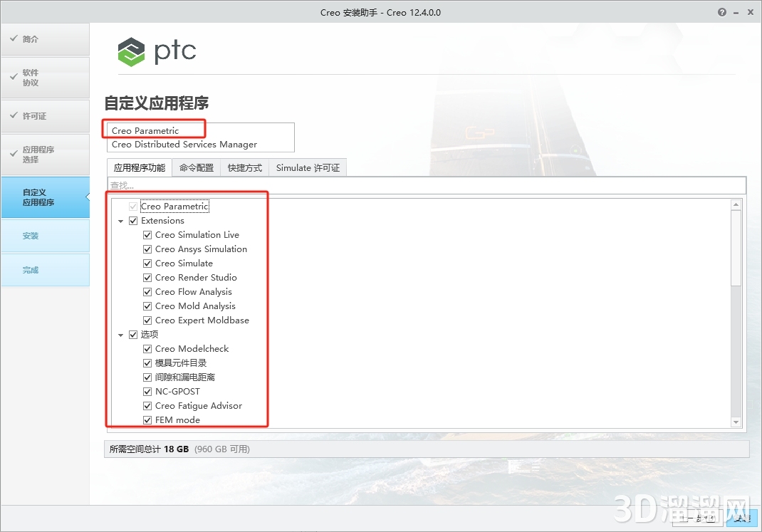Open the Simulate 许可证 tab
Screen dimensions: 762x532
pyautogui.click(x=308, y=167)
